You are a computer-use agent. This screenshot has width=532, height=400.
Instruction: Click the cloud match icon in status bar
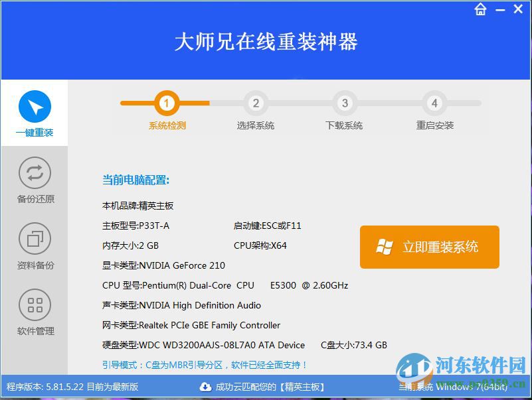(205, 387)
